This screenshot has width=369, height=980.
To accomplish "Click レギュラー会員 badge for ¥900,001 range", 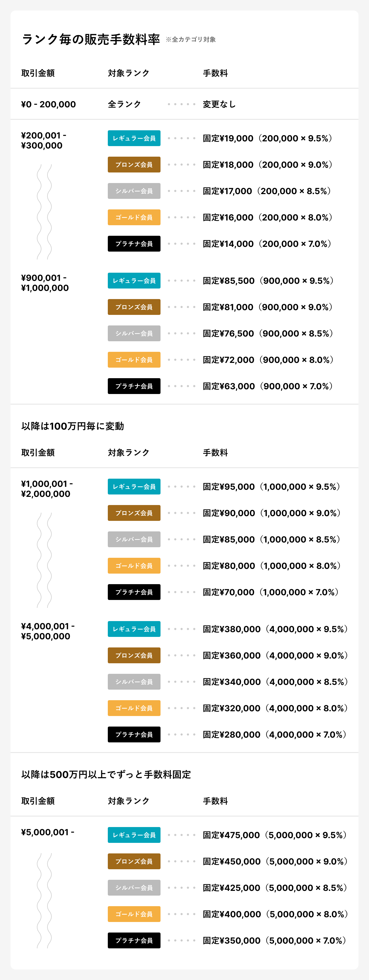I will [x=134, y=280].
